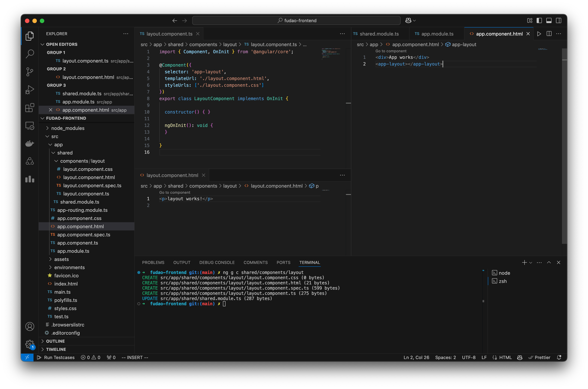Open the Manage gear icon
This screenshot has height=389, width=588.
(30, 344)
